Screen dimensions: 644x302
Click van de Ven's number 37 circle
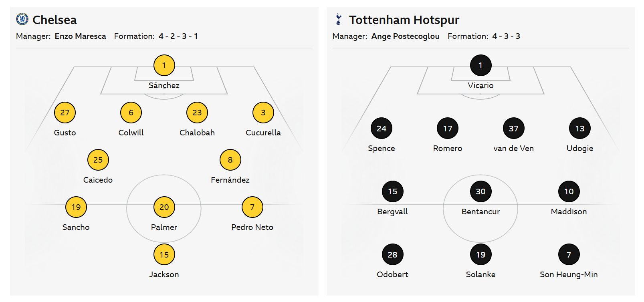coord(514,129)
